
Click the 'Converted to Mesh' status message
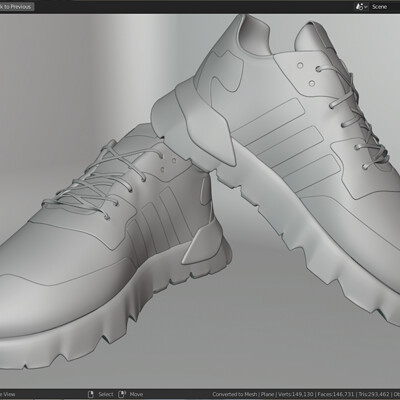coord(235,395)
